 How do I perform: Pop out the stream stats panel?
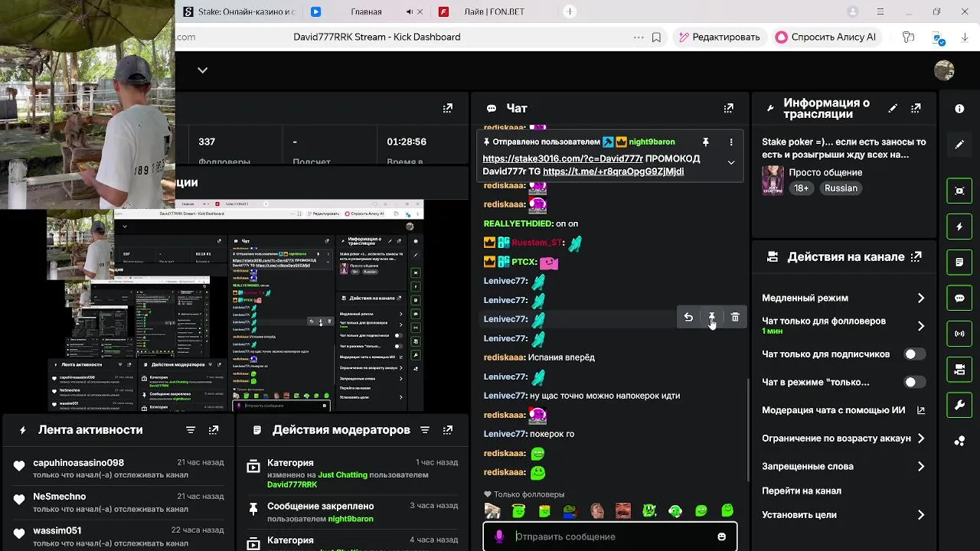448,109
